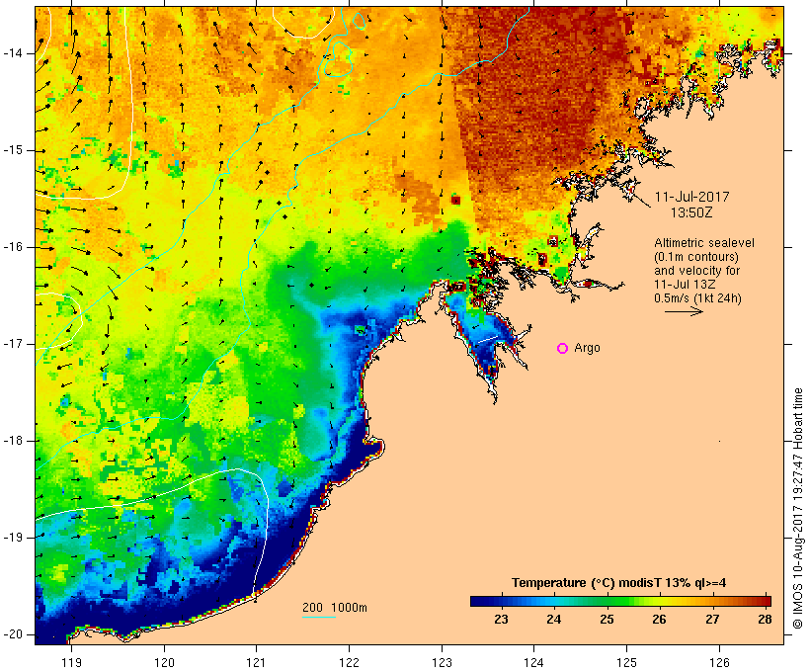Click the longitude axis label '121'
This screenshot has width=810, height=672.
(256, 662)
